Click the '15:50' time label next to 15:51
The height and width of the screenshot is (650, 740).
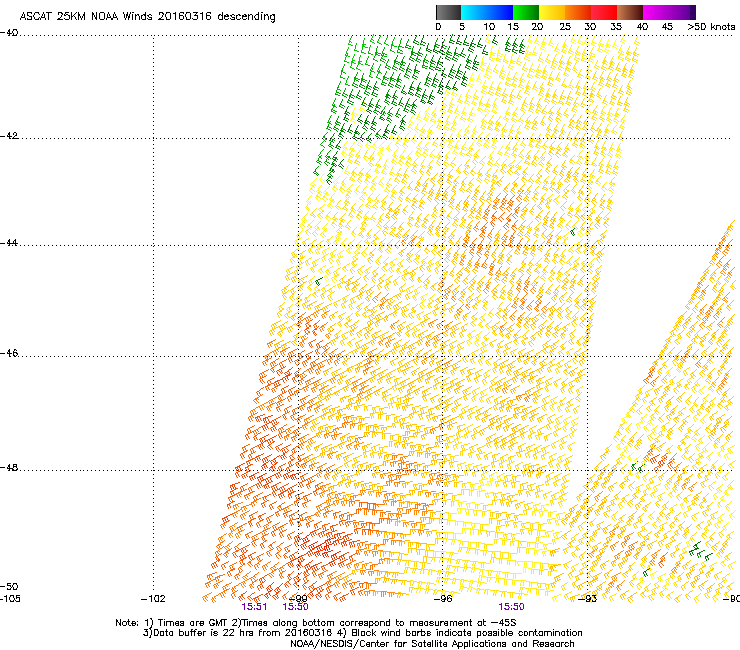pos(295,607)
